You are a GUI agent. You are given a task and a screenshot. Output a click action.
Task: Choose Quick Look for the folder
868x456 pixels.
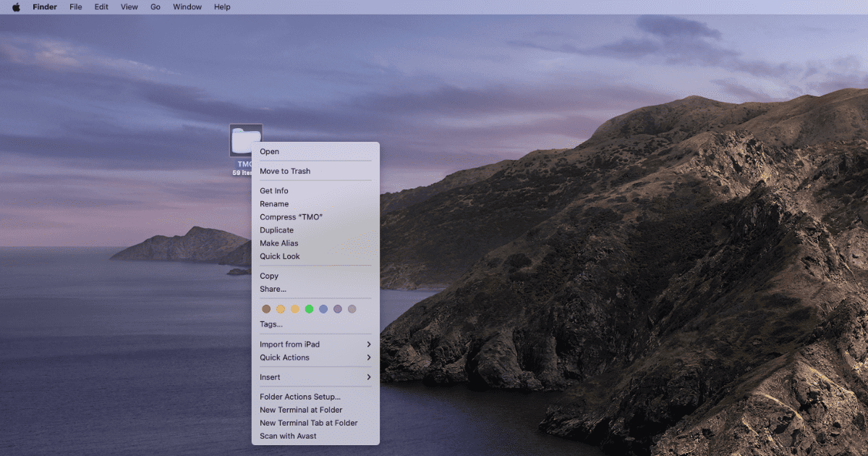pos(280,256)
